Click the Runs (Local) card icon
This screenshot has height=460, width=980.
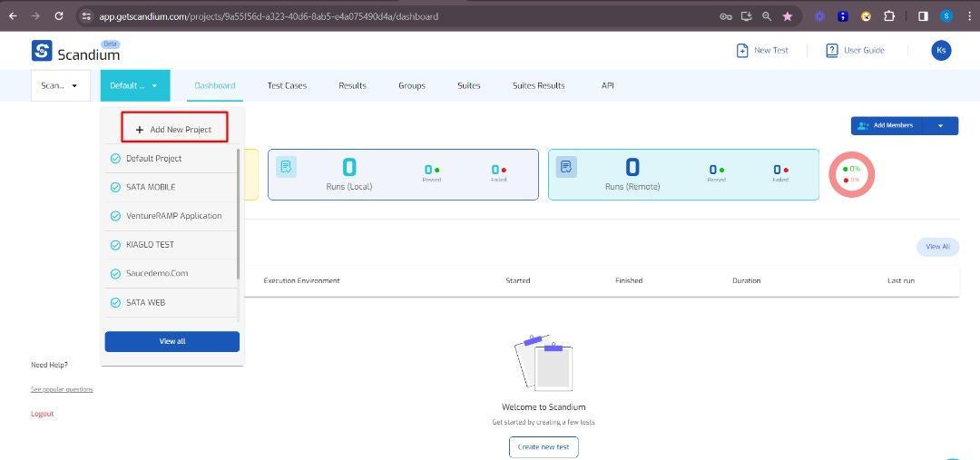(x=286, y=167)
